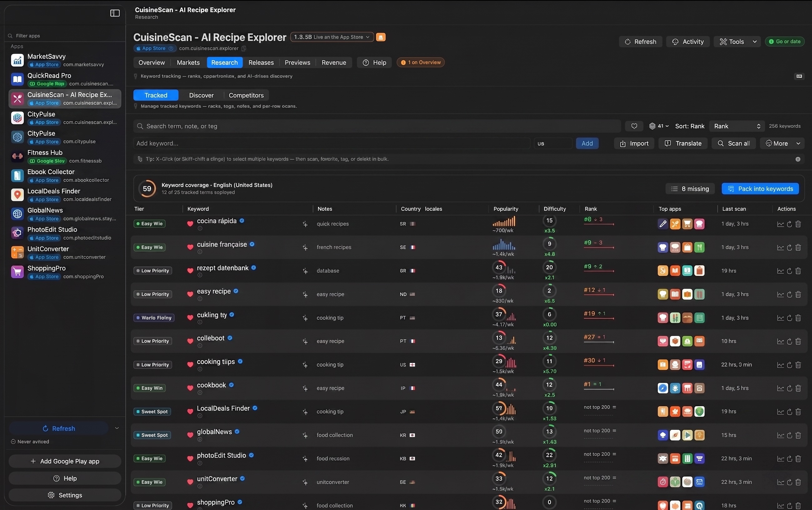Viewport: 812px width, 510px height.
Task: Open the Releases tab
Action: (261, 62)
